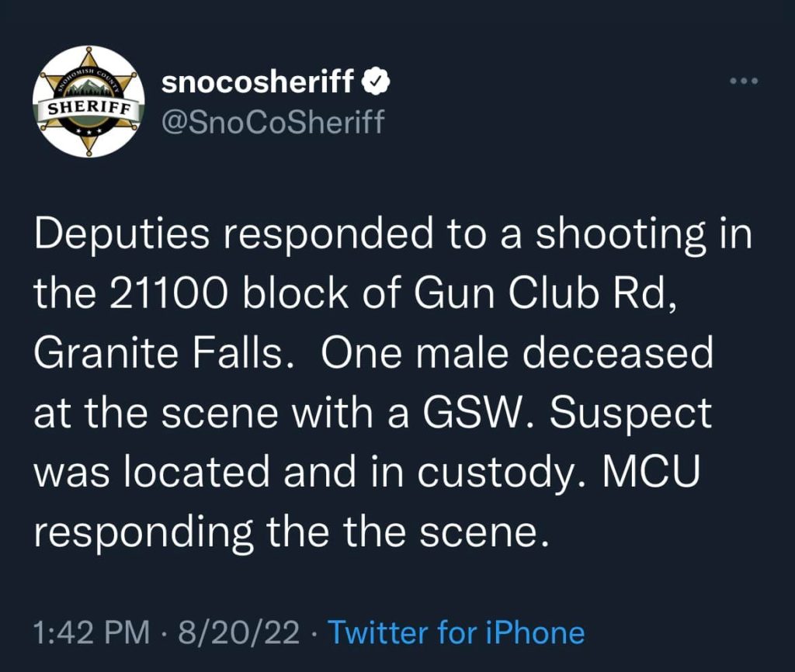Tap the Snohomish County Sheriff profile avatar
The width and height of the screenshot is (795, 672).
click(x=89, y=102)
